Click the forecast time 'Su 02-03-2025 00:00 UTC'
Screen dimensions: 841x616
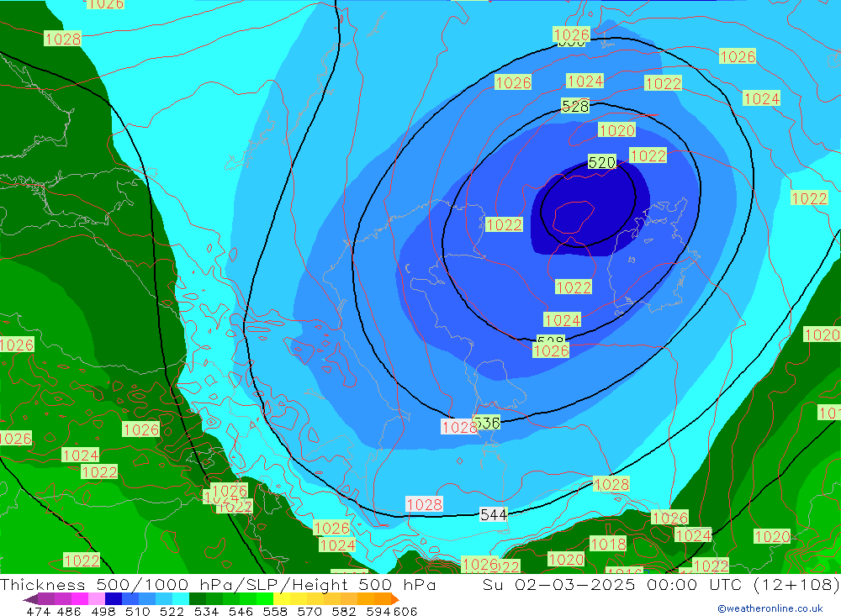point(612,584)
